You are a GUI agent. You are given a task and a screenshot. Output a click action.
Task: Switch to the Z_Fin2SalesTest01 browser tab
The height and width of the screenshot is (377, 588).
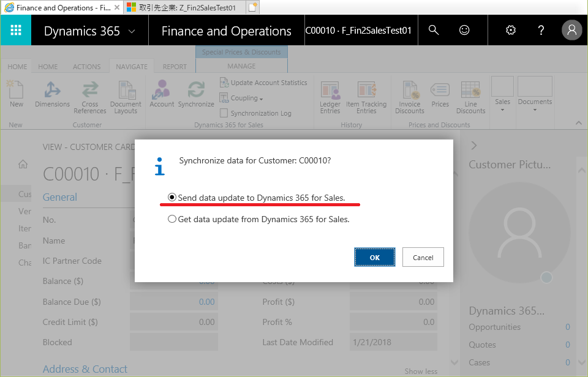[184, 7]
